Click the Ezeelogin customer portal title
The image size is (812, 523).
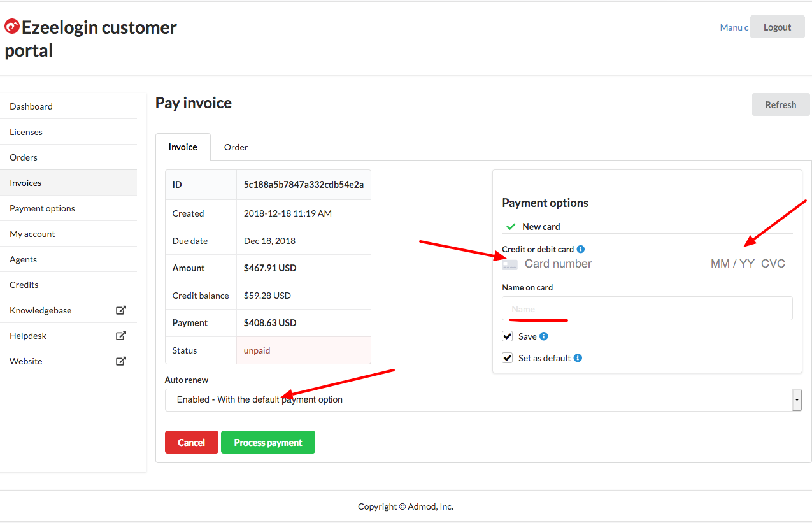click(91, 39)
